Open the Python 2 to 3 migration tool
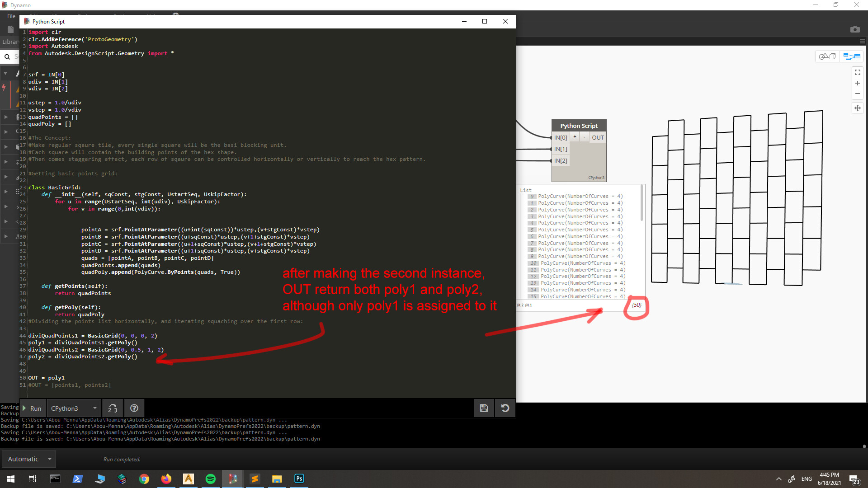The width and height of the screenshot is (868, 488). click(x=112, y=408)
